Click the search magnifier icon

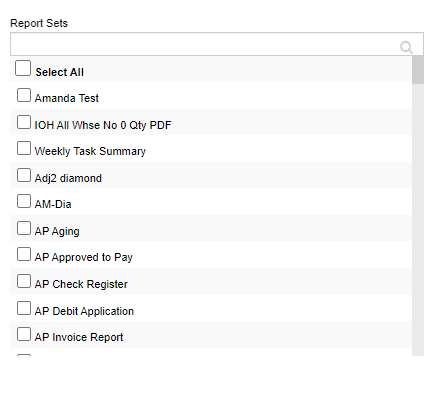tap(406, 47)
